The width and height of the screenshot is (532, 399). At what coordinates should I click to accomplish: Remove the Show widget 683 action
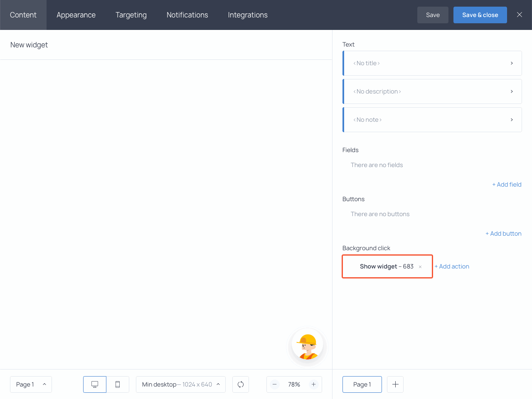[420, 266]
